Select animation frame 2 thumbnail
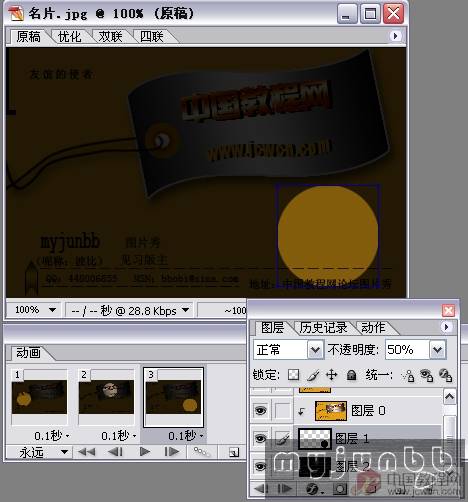This screenshot has height=502, width=468. click(x=106, y=397)
